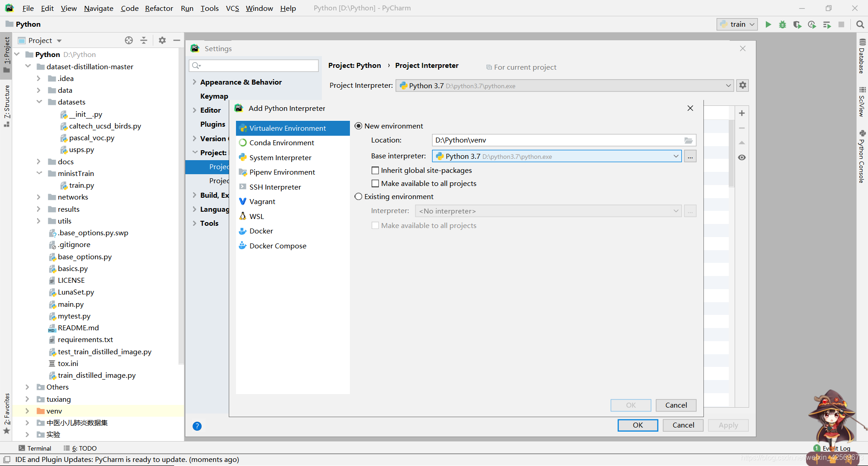Open the profiler run icon
Image resolution: width=868 pixels, height=466 pixels.
click(x=812, y=24)
